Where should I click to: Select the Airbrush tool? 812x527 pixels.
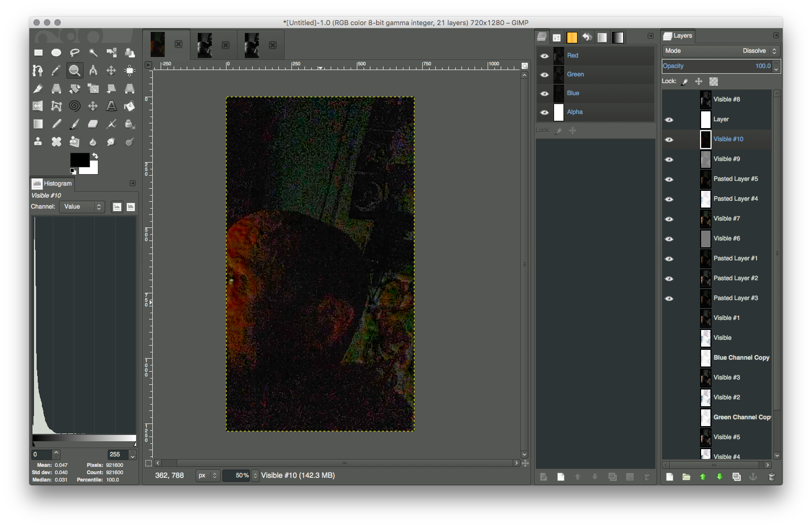pyautogui.click(x=111, y=124)
